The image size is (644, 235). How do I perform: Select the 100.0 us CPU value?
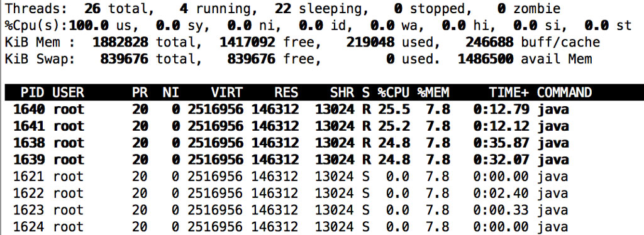click(x=88, y=25)
